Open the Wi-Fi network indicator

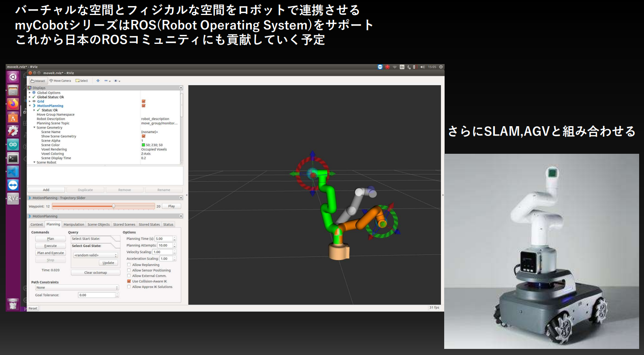click(x=395, y=67)
